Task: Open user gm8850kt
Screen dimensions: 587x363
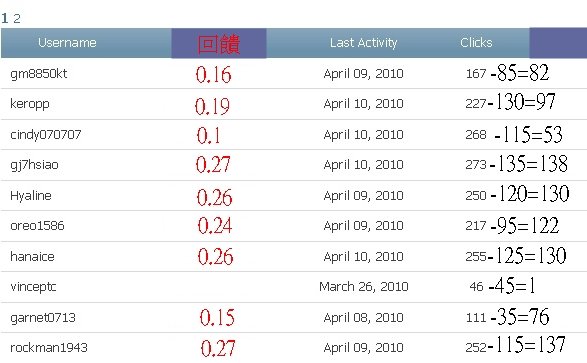Action: click(39, 74)
